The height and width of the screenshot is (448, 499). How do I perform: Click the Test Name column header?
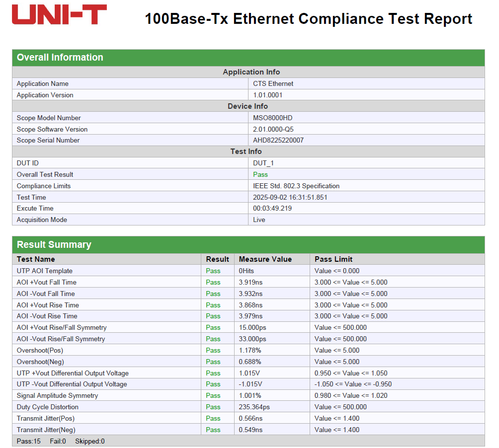click(36, 259)
